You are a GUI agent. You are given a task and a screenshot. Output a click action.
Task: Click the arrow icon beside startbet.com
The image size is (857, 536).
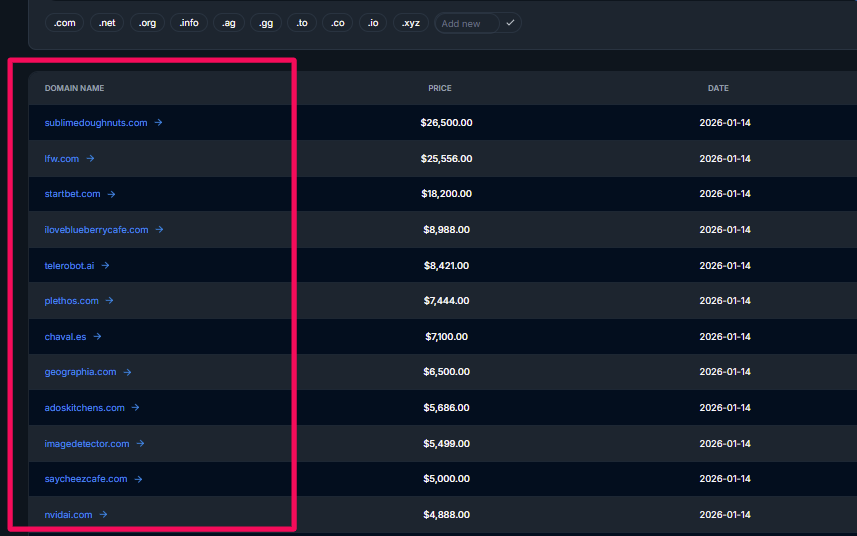(112, 194)
